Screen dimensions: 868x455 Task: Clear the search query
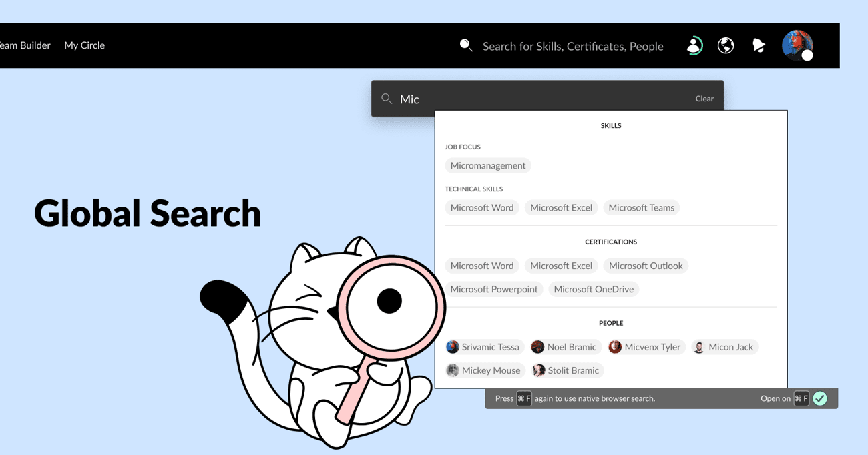(x=704, y=99)
